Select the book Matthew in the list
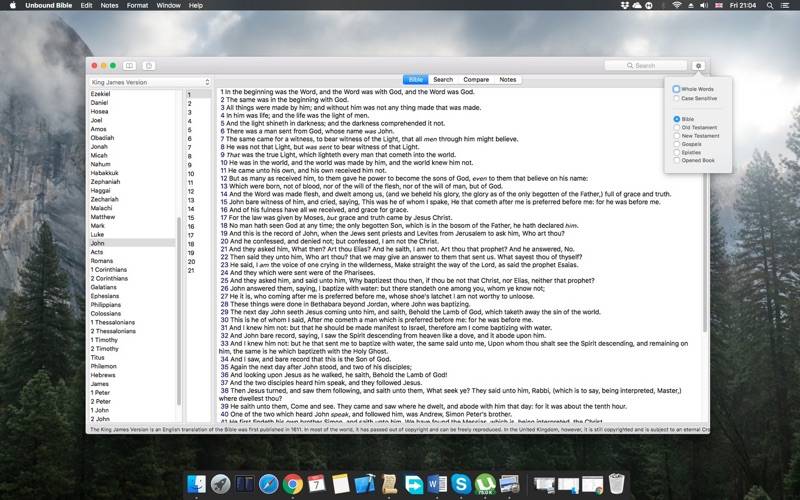This screenshot has height=500, width=800. pyautogui.click(x=103, y=217)
